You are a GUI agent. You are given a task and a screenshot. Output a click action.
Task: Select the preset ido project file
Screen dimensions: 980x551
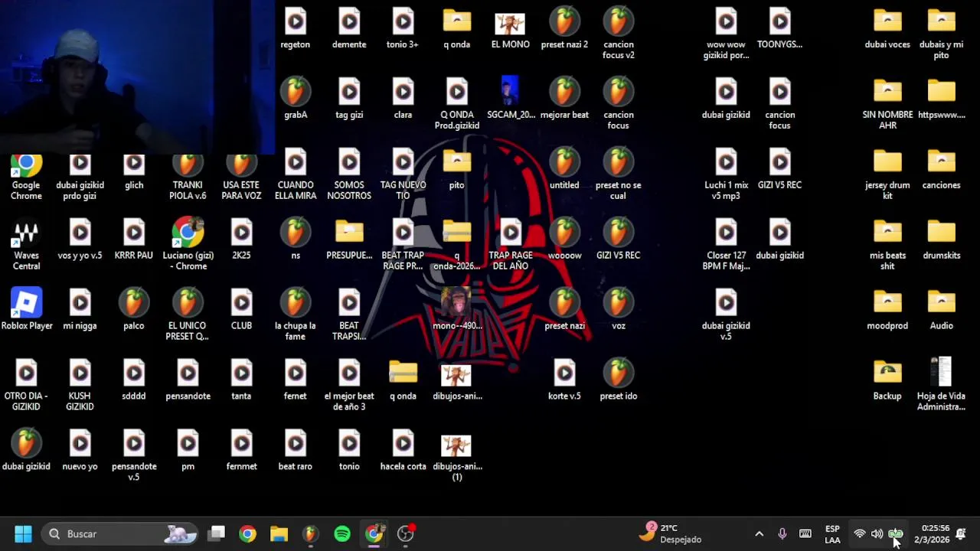tap(619, 380)
